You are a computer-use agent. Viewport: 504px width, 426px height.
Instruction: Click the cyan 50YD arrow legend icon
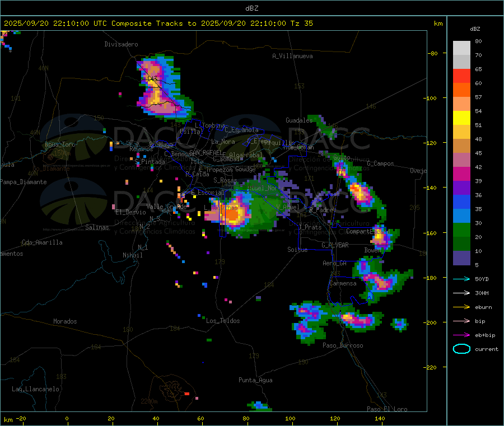point(461,279)
